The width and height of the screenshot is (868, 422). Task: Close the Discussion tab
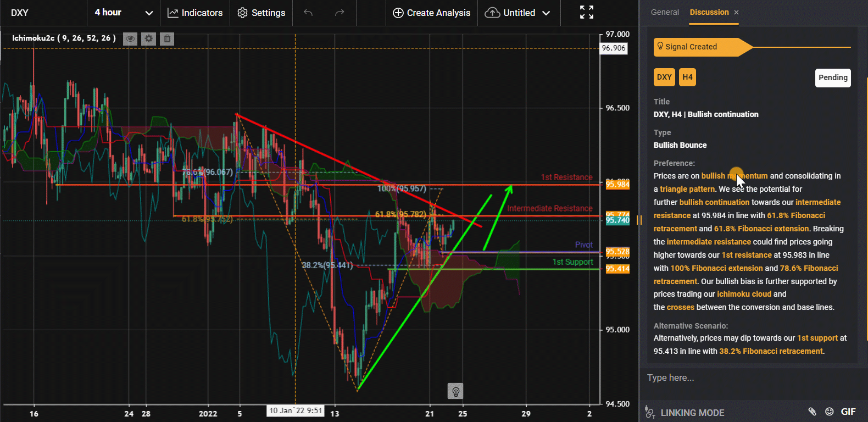coord(736,13)
